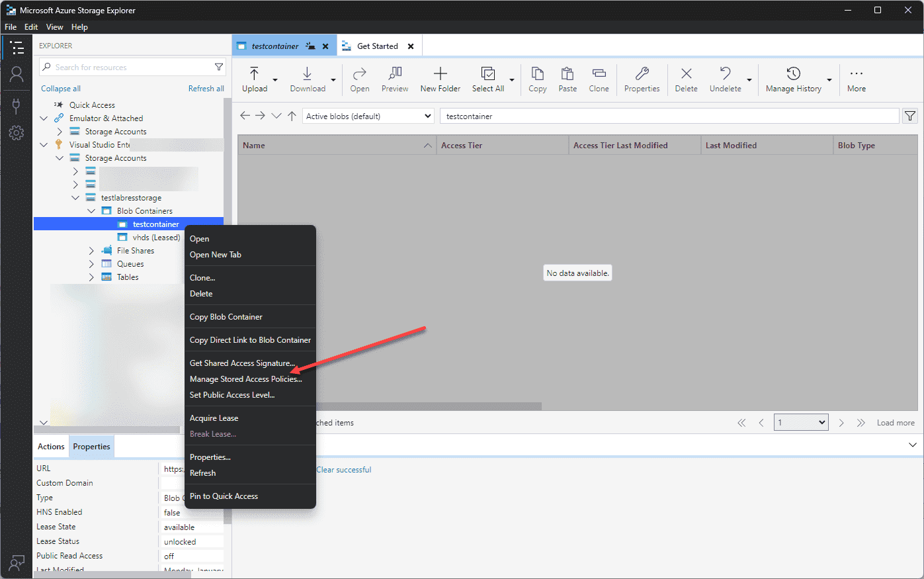Click Select All in the toolbar
The width and height of the screenshot is (924, 579).
(x=488, y=79)
